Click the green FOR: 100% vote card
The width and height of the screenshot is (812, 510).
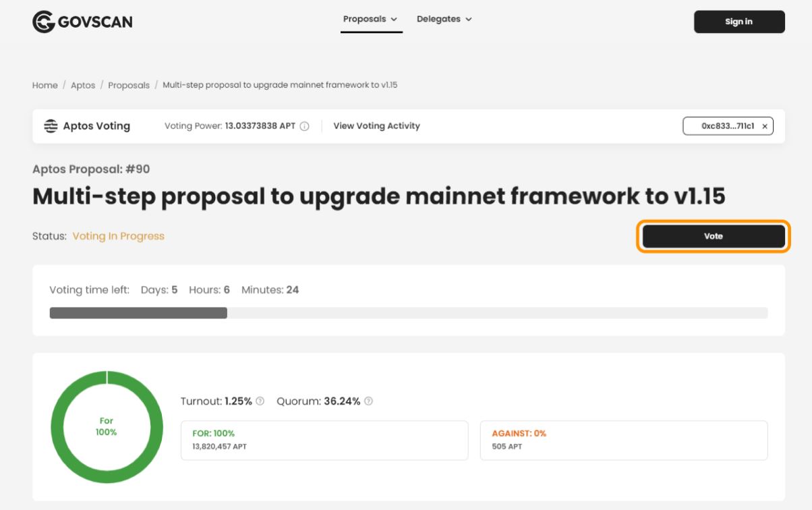coord(324,440)
